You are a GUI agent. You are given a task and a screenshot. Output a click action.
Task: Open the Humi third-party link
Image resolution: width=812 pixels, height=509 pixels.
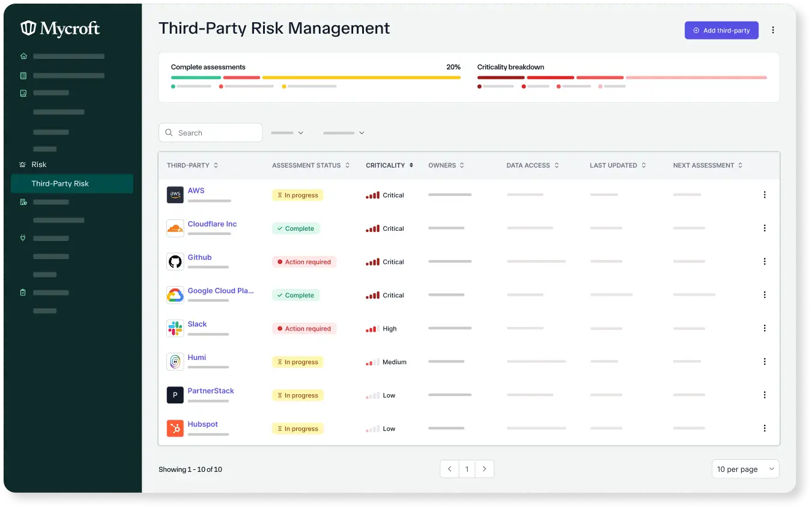coord(197,358)
